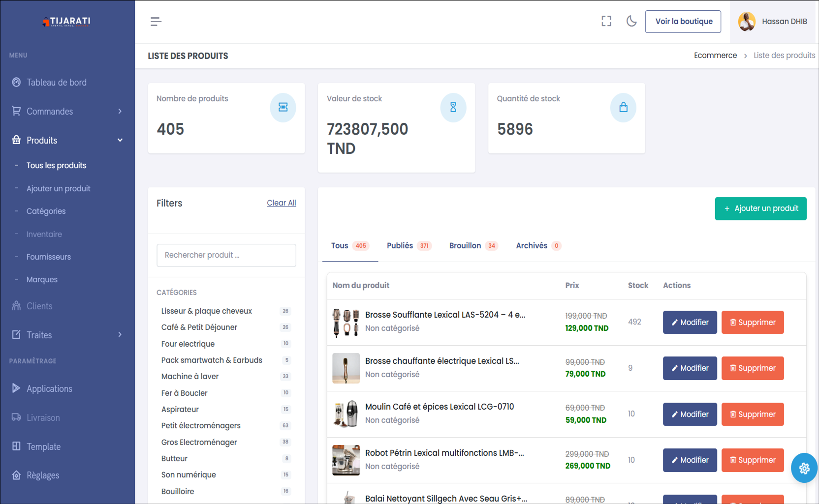Filter by Lisseur & plaque cheveux category
Viewport: 819px width, 504px height.
click(x=226, y=311)
